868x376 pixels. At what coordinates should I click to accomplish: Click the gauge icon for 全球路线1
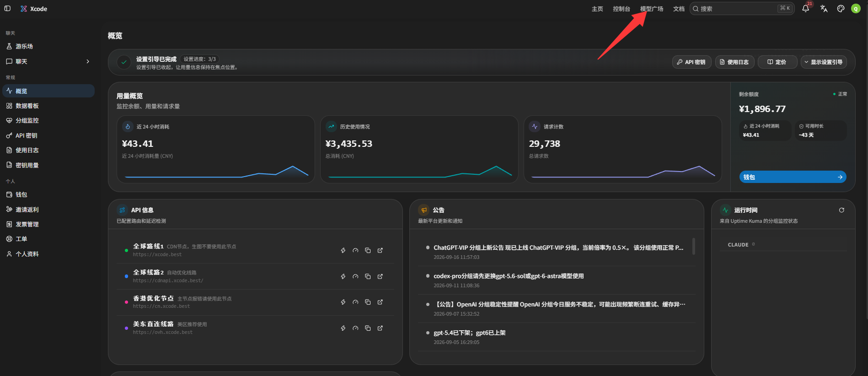point(355,250)
